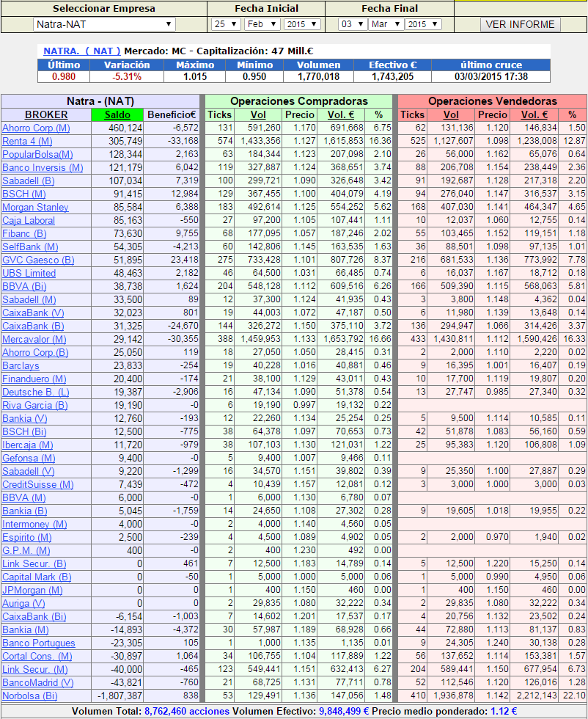Viewport: 588px width, 719px height.
Task: Open the Caja Laboral broker link
Action: tap(29, 221)
